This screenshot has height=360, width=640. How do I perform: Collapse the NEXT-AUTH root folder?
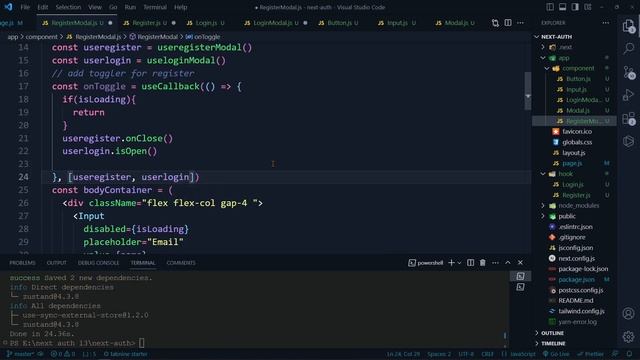[537, 37]
